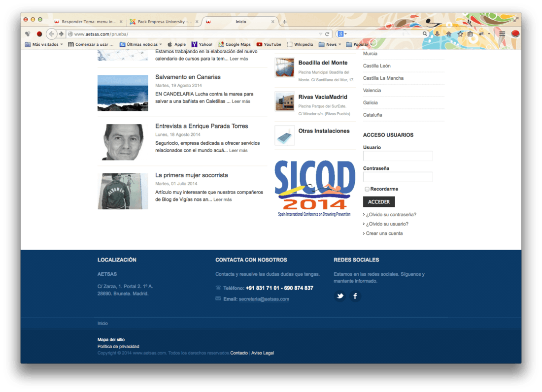Screen dimensions: 542x392
Task: Click Leer más under Salvamento en Canarias
Action: pyautogui.click(x=241, y=101)
